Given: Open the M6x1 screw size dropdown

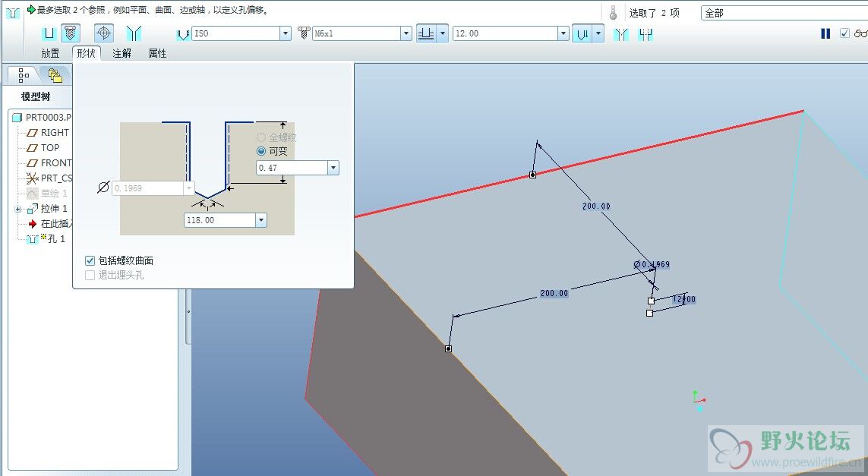Looking at the screenshot, I should (406, 33).
